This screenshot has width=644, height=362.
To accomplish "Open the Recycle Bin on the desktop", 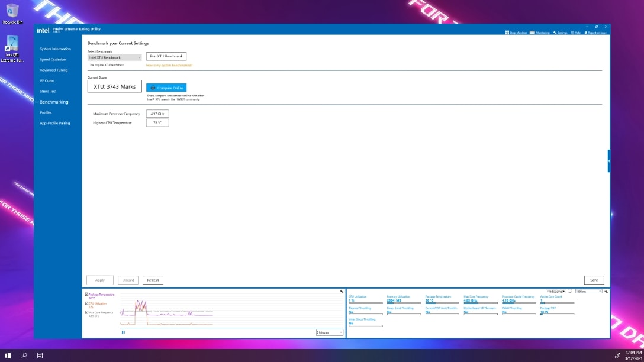I will point(12,14).
